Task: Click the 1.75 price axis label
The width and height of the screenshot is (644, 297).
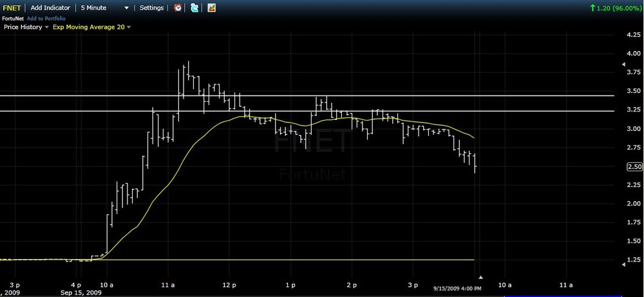Action: (634, 222)
